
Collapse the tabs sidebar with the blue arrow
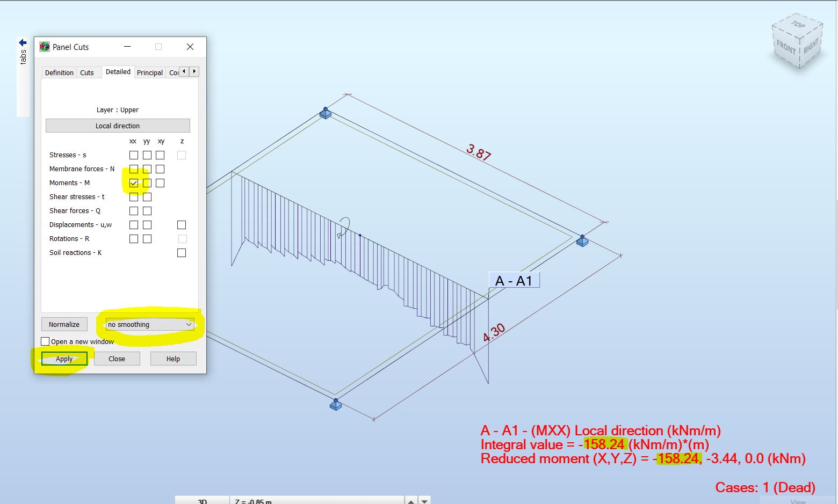coord(23,42)
